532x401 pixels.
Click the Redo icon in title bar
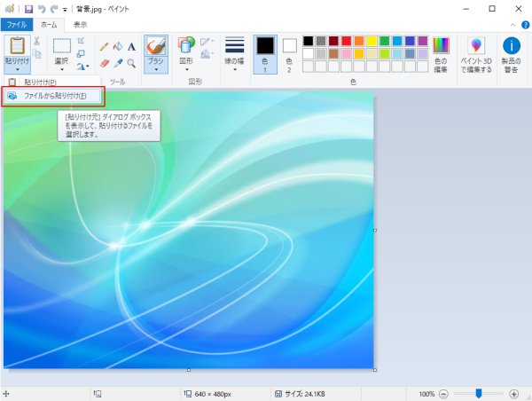pos(54,9)
